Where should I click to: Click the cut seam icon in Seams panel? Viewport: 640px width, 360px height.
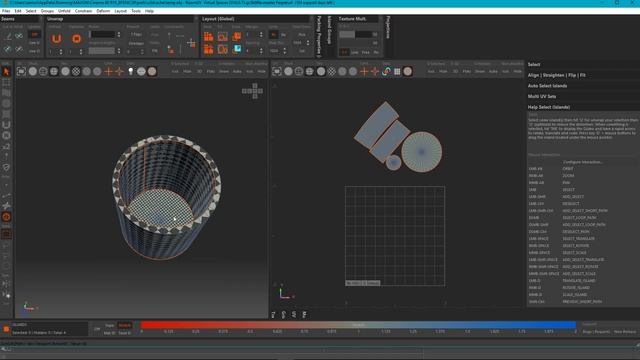click(x=8, y=36)
